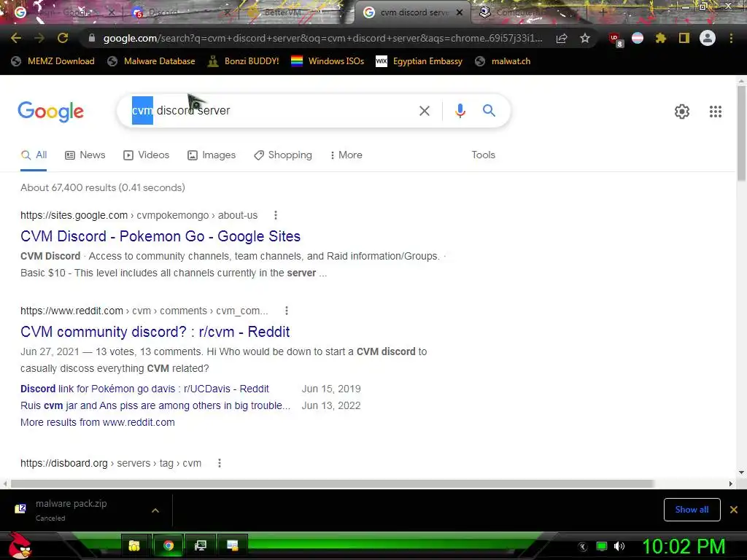Click the pink and blue striped extension icon

coord(638,38)
